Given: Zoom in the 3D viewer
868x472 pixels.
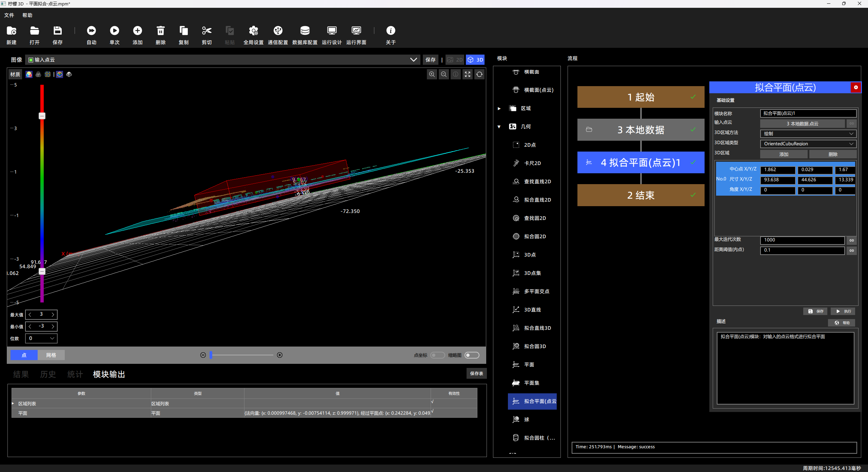Looking at the screenshot, I should click(432, 74).
